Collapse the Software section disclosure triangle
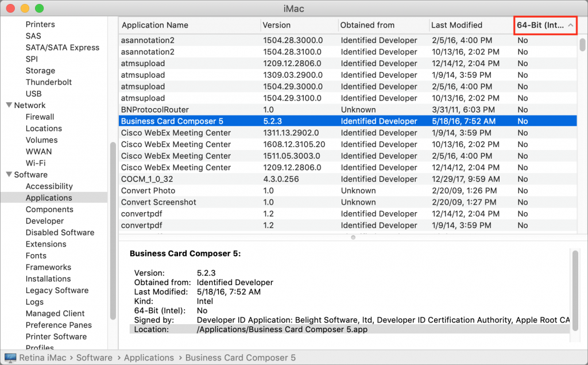 9,175
